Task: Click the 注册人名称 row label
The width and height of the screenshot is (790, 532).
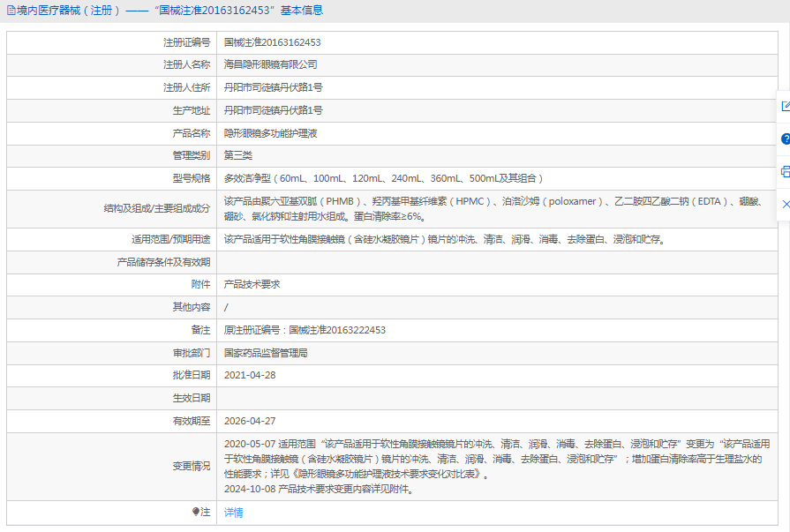Action: (x=186, y=64)
